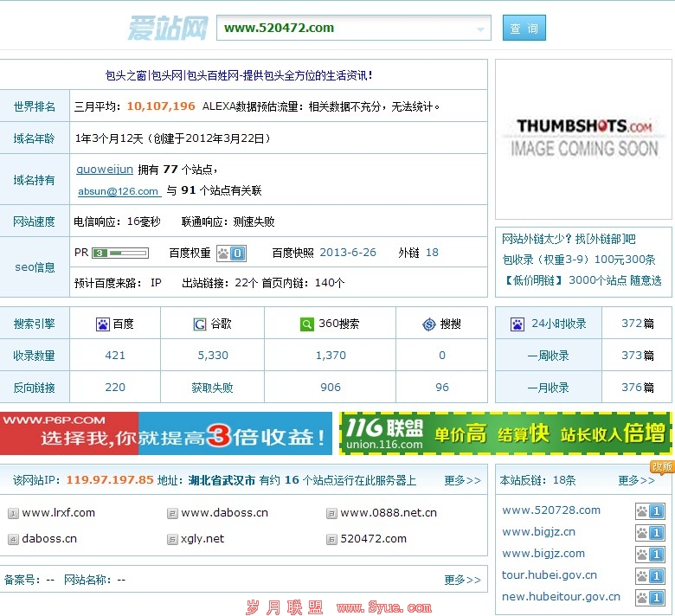Open the 包收录（权重3-9）ad link
This screenshot has height=616, width=675.
click(x=579, y=260)
